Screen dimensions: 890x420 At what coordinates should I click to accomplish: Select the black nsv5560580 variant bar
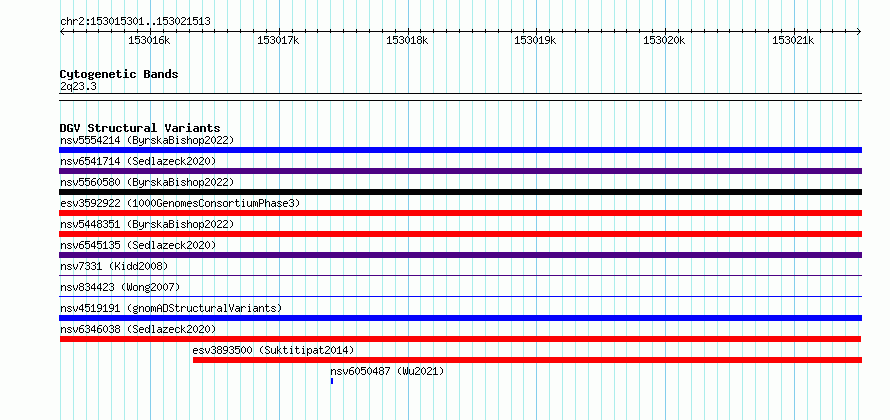tap(460, 192)
